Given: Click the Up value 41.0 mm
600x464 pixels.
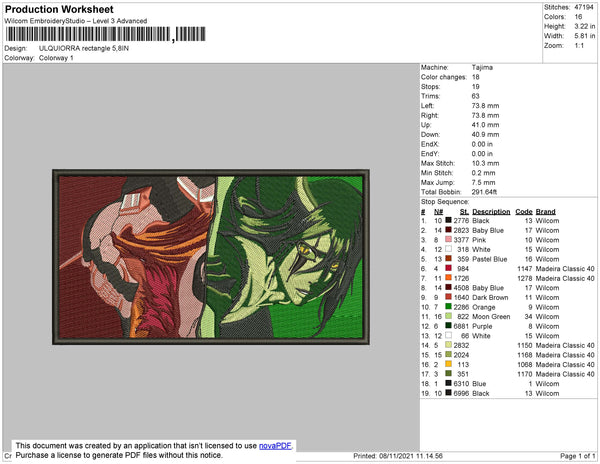Looking at the screenshot, I should coord(486,125).
